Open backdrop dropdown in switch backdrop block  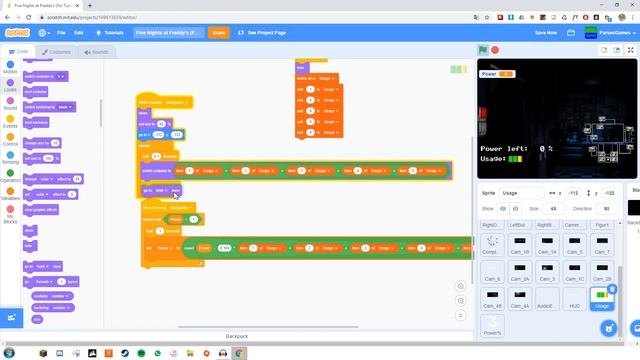point(65,107)
